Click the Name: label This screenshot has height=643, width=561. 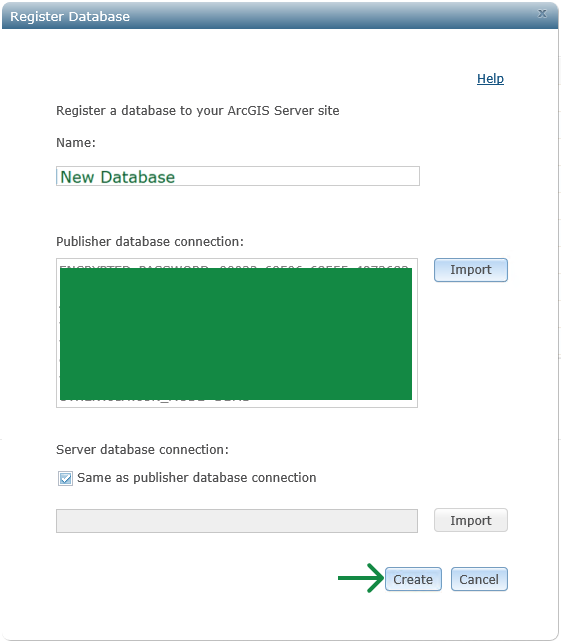pos(76,142)
